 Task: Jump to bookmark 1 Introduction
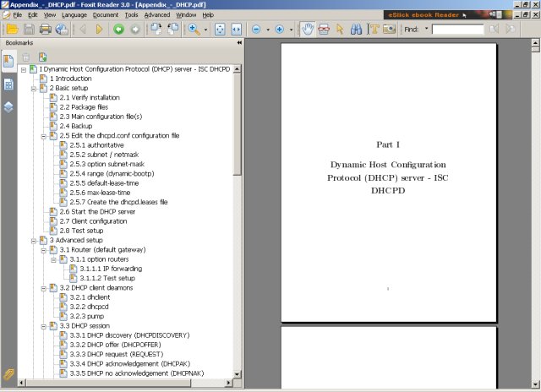70,79
